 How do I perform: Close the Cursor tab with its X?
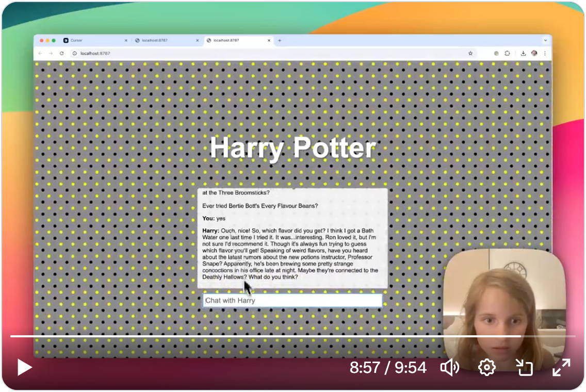pyautogui.click(x=126, y=40)
